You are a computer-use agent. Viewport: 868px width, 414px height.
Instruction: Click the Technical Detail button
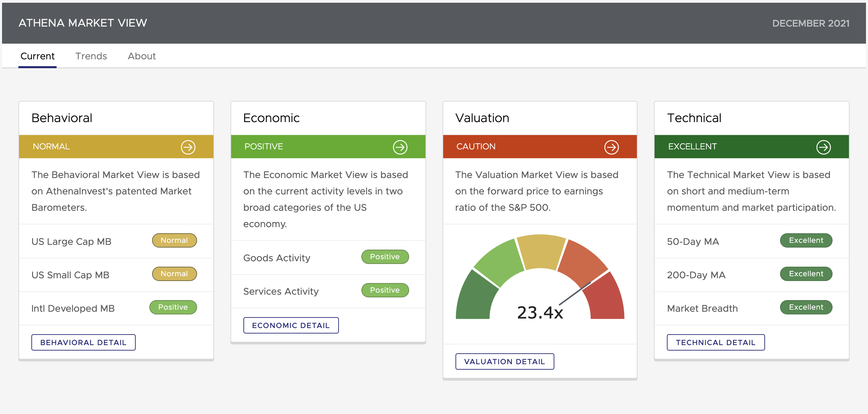tap(716, 342)
